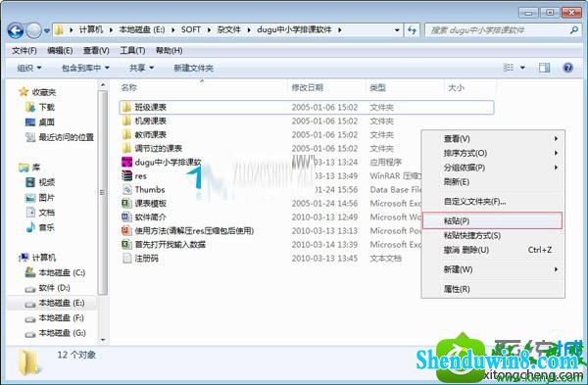Viewport: 588px width, 385px height.
Task: Click the navigation pane vertical scrollbar
Action: 103,193
